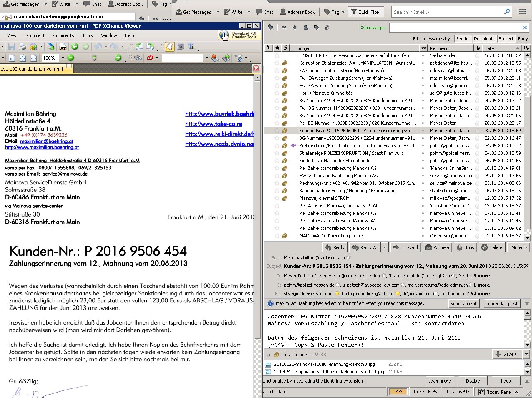Screen dimensions: 532x398
Task: Open the take-ca.re hyperlink in the PDF
Action: pos(213,124)
